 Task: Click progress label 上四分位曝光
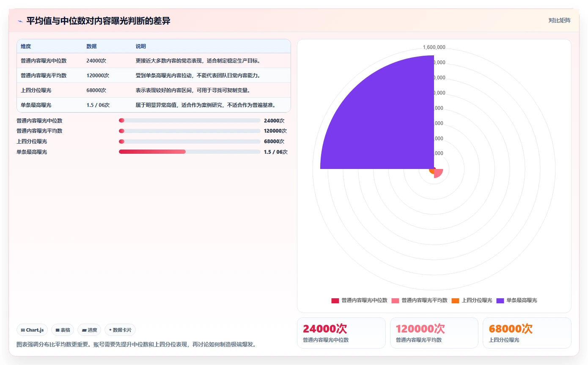[x=32, y=141]
